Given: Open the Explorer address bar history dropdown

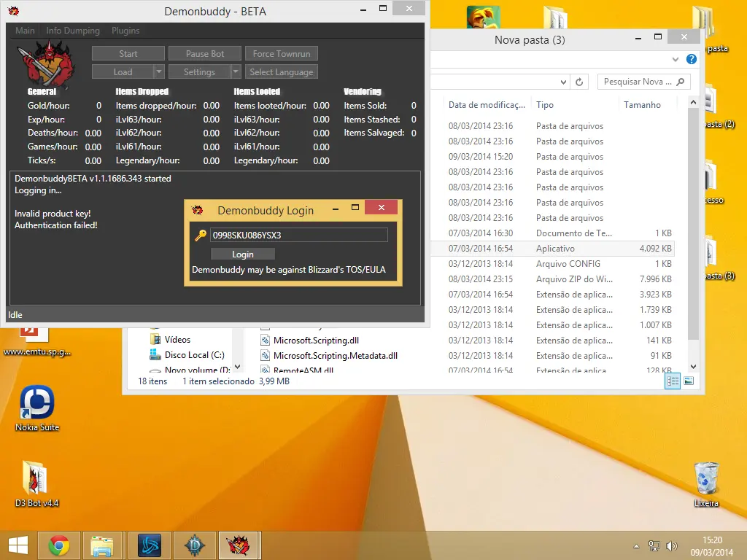Looking at the screenshot, I should point(564,82).
